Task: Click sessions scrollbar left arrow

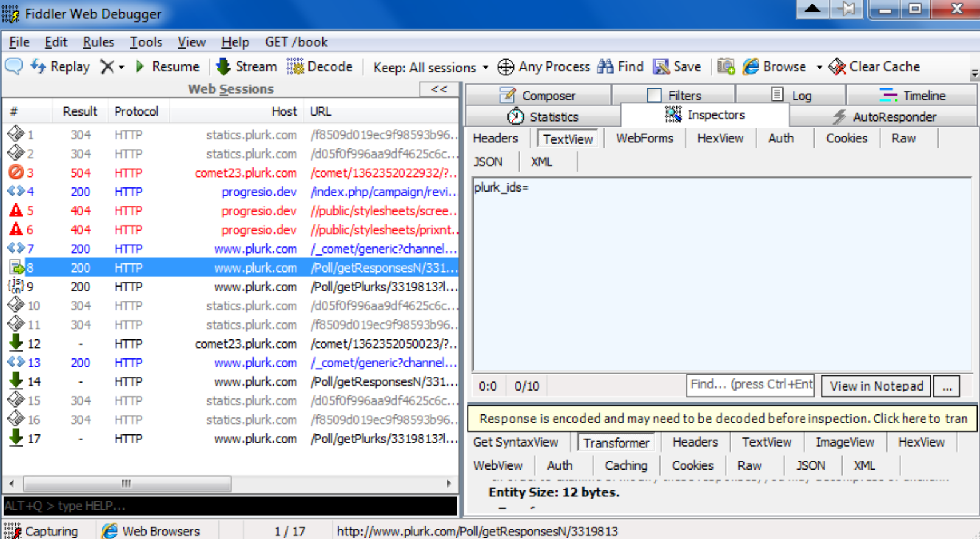Action: [x=11, y=484]
